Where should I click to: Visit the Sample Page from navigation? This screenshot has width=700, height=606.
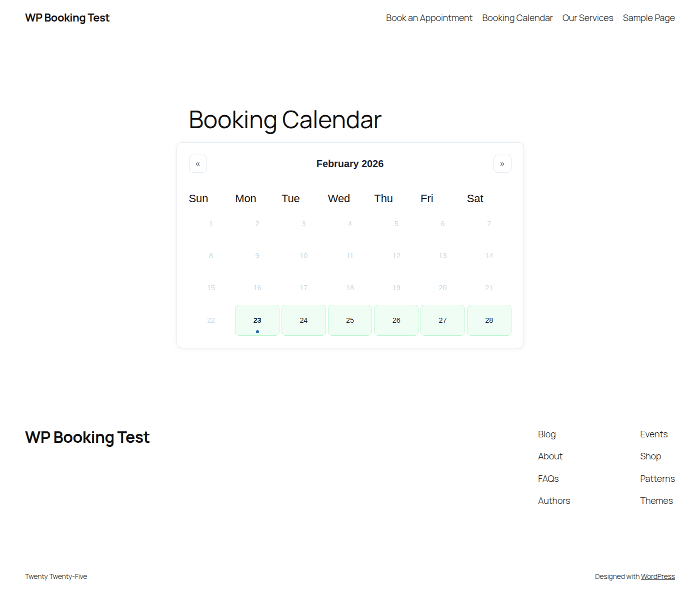[648, 18]
